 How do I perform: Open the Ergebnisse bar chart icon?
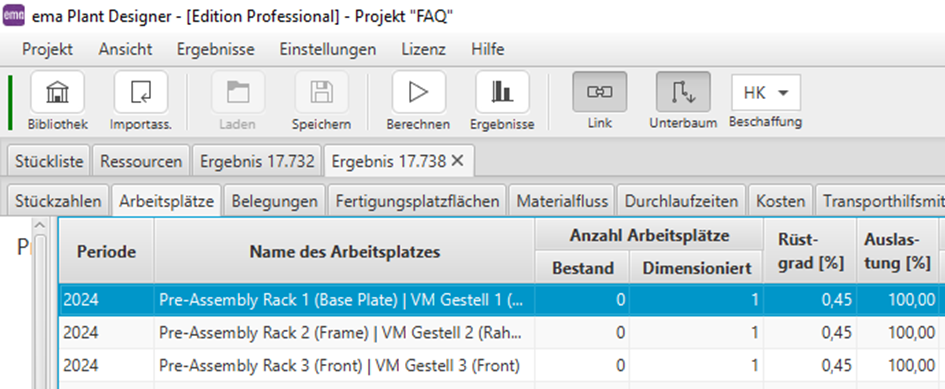503,92
